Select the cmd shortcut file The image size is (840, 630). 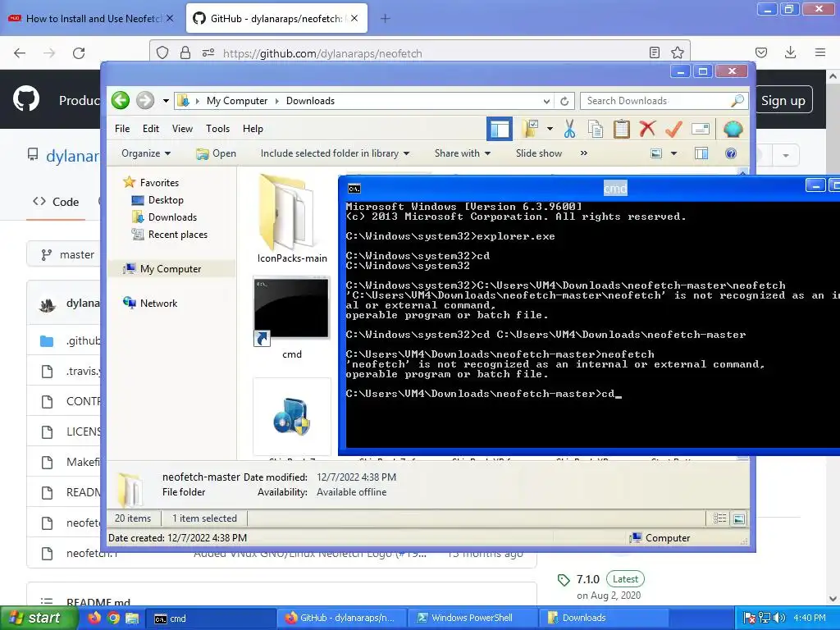click(x=292, y=318)
